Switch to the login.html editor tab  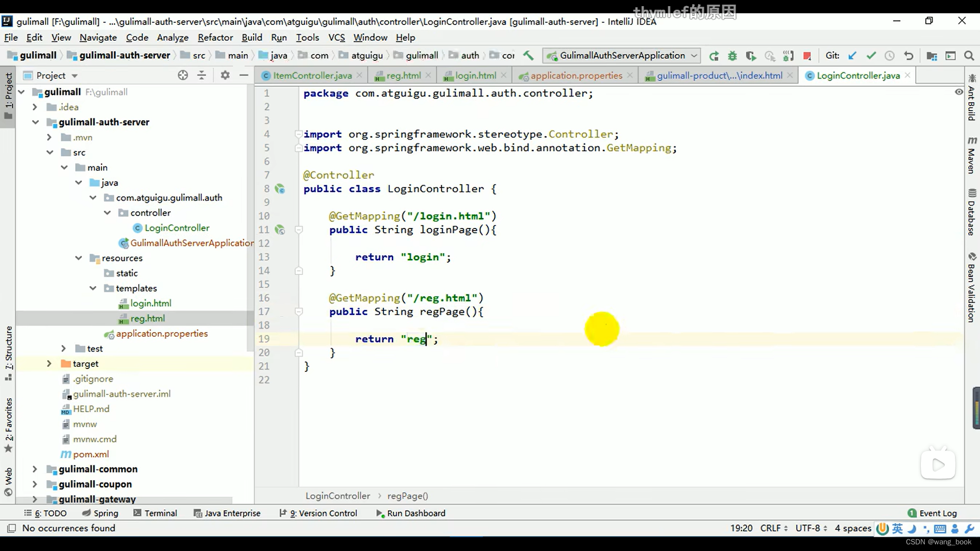click(475, 76)
